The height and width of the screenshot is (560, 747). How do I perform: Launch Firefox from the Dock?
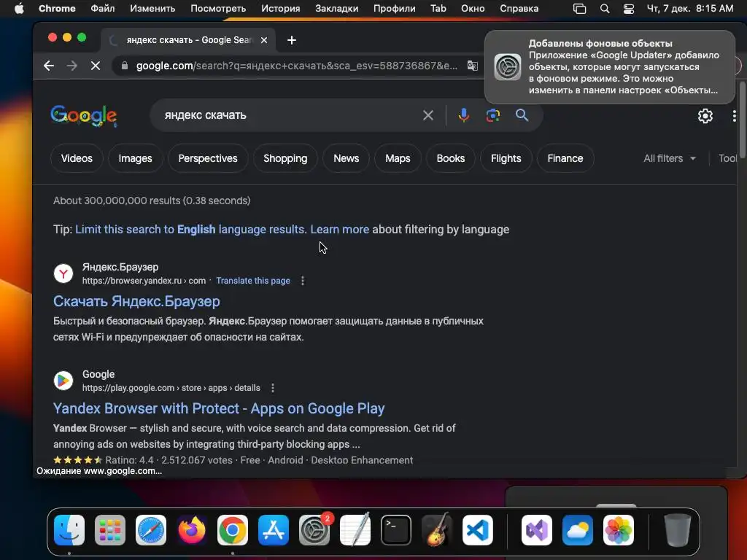[x=192, y=530]
